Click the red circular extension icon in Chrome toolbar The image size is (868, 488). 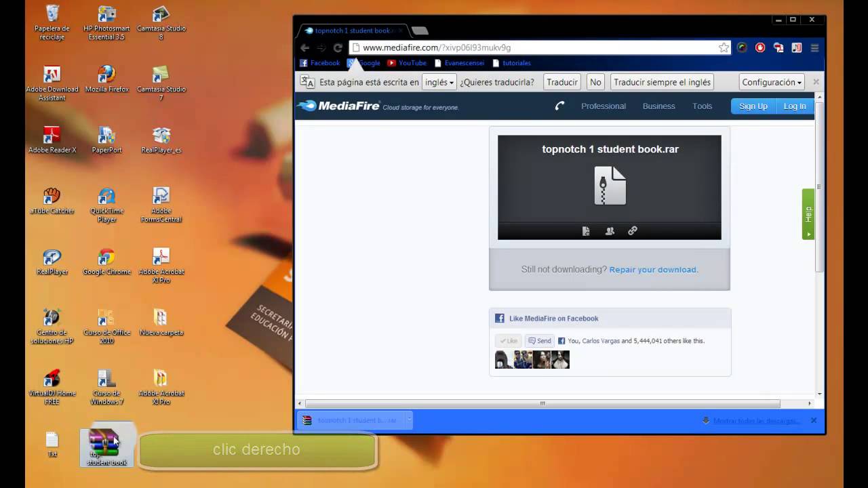tap(760, 47)
